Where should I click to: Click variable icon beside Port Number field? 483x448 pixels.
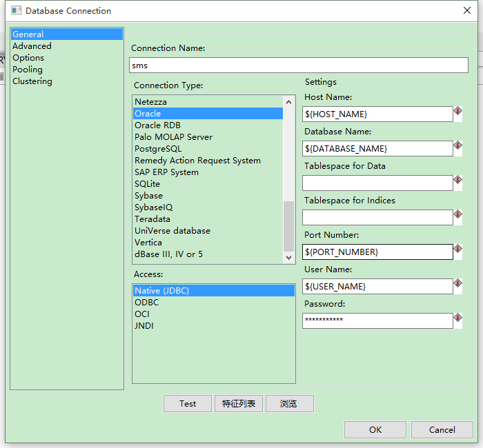457,249
